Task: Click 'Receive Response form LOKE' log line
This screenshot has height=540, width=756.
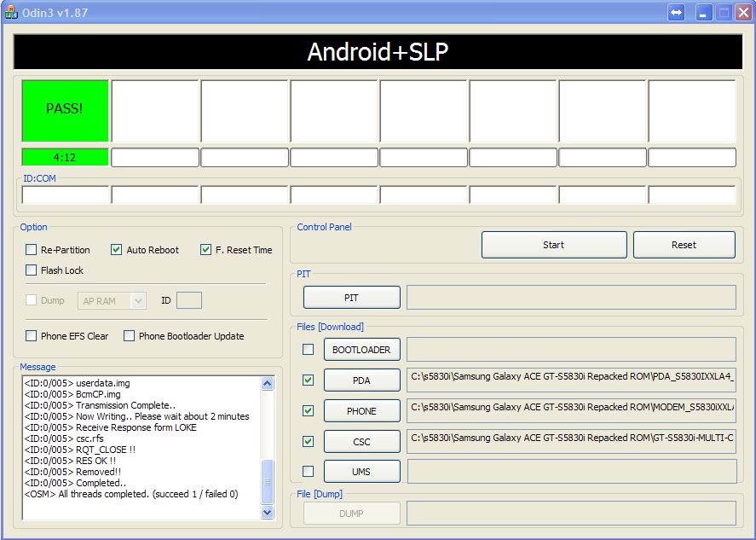Action: pos(111,427)
